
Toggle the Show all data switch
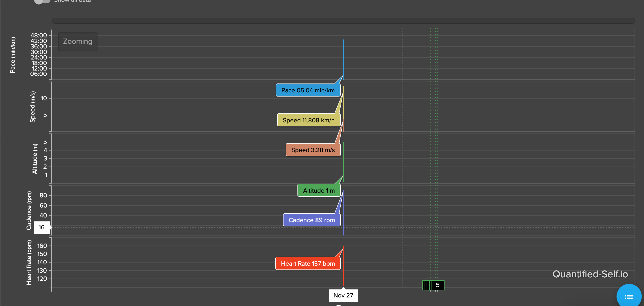point(42,1)
